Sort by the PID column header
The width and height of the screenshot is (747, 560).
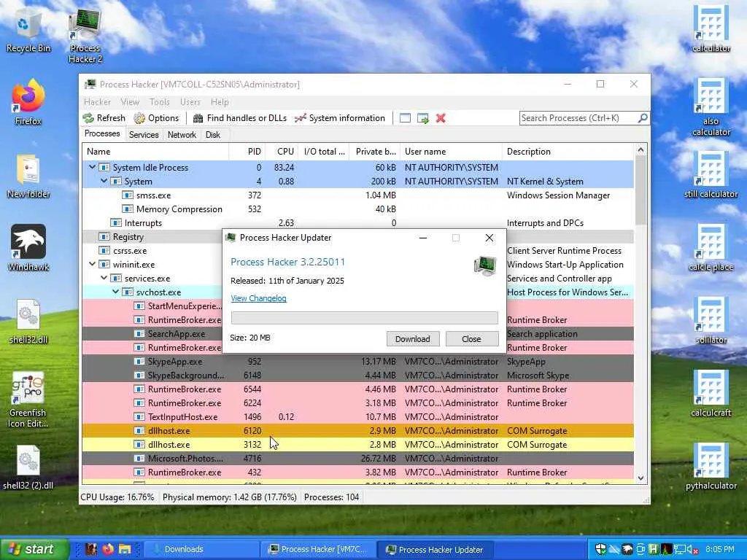pos(247,152)
